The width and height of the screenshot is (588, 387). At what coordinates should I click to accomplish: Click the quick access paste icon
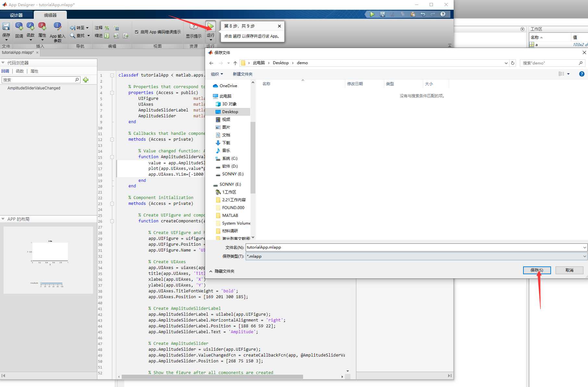pyautogui.click(x=413, y=14)
